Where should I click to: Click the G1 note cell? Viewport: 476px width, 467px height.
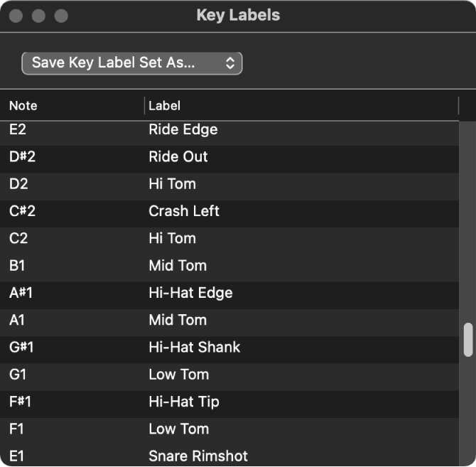(18, 375)
